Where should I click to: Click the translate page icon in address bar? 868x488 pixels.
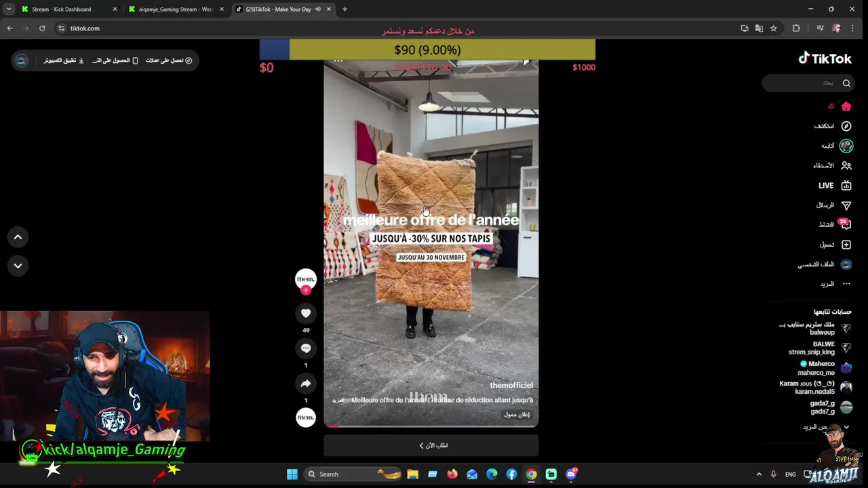[759, 28]
